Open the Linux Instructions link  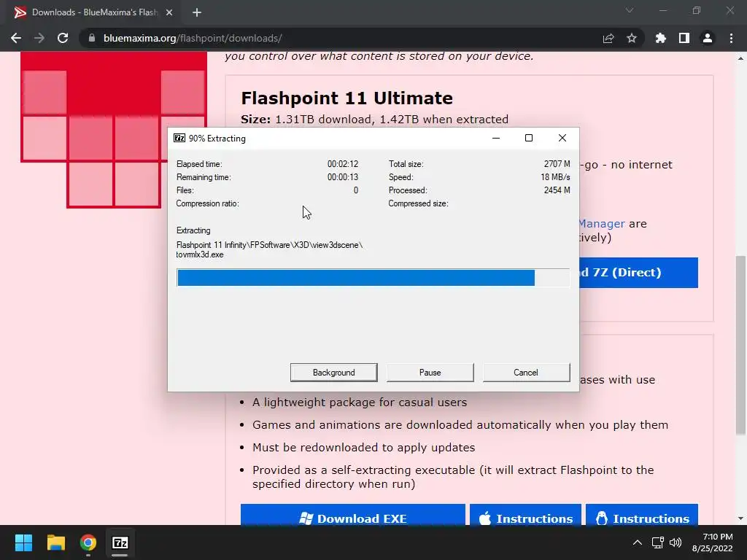tap(642, 516)
